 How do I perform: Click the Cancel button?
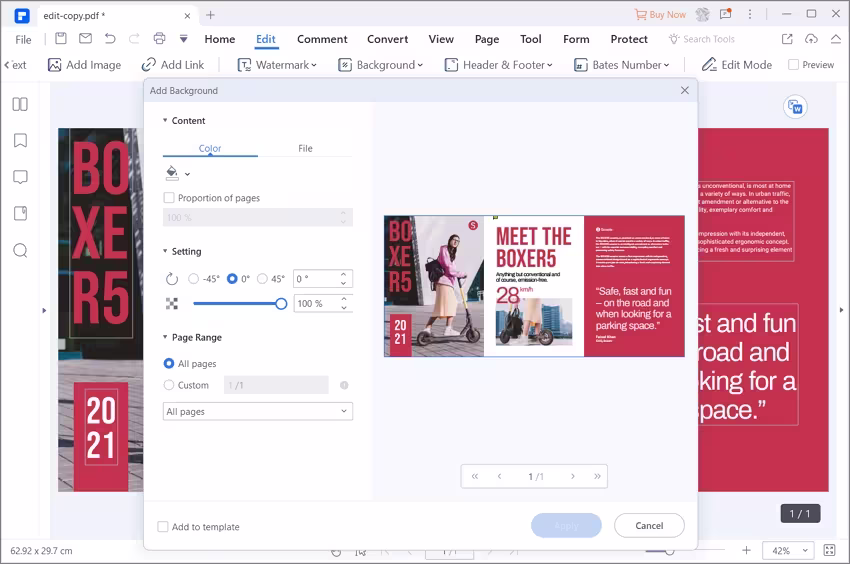point(649,525)
